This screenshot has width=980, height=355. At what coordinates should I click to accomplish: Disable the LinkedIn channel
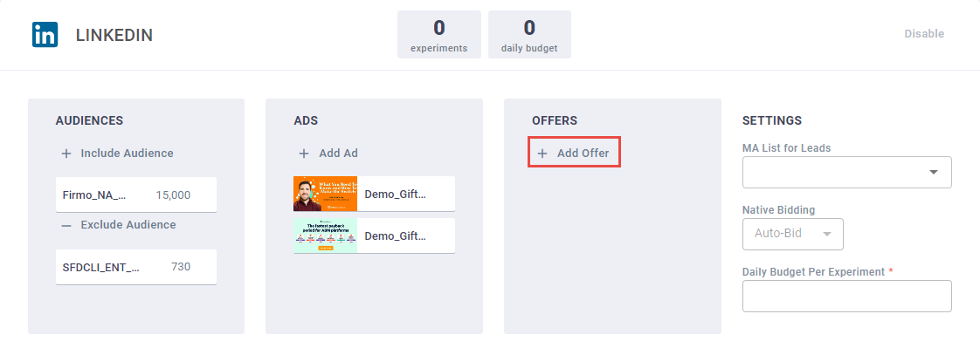pyautogui.click(x=923, y=34)
